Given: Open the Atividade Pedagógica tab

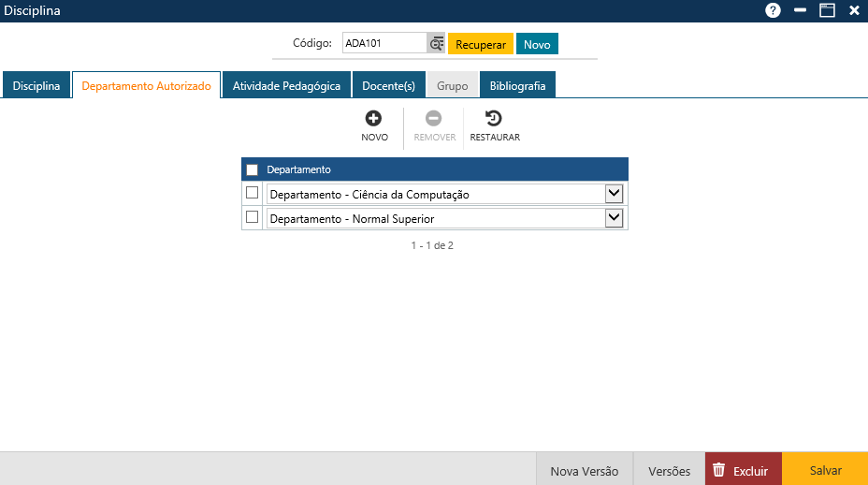Looking at the screenshot, I should pos(286,85).
